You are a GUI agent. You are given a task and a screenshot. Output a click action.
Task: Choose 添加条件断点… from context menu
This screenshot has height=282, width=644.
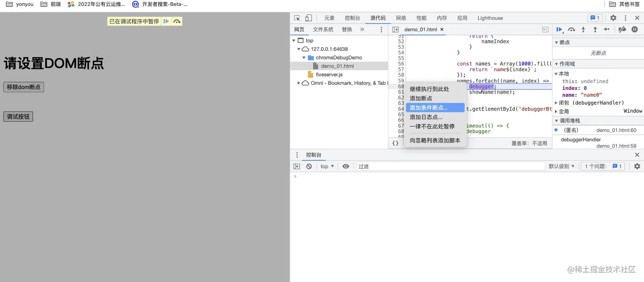click(435, 108)
